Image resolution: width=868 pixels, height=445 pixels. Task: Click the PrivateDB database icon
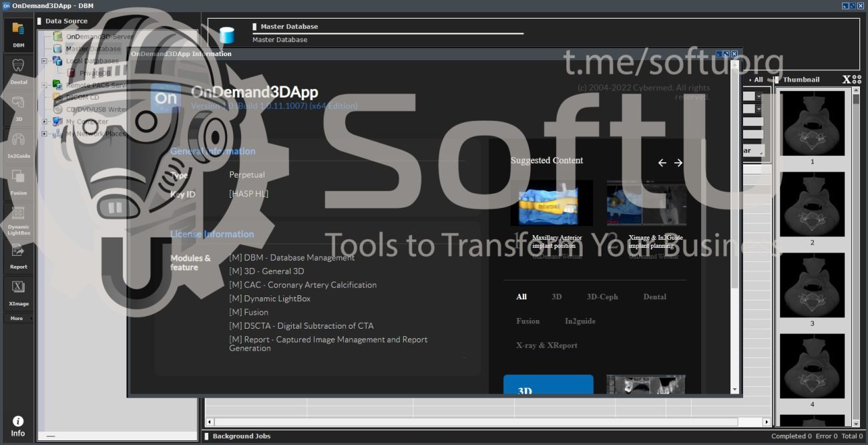(x=72, y=73)
